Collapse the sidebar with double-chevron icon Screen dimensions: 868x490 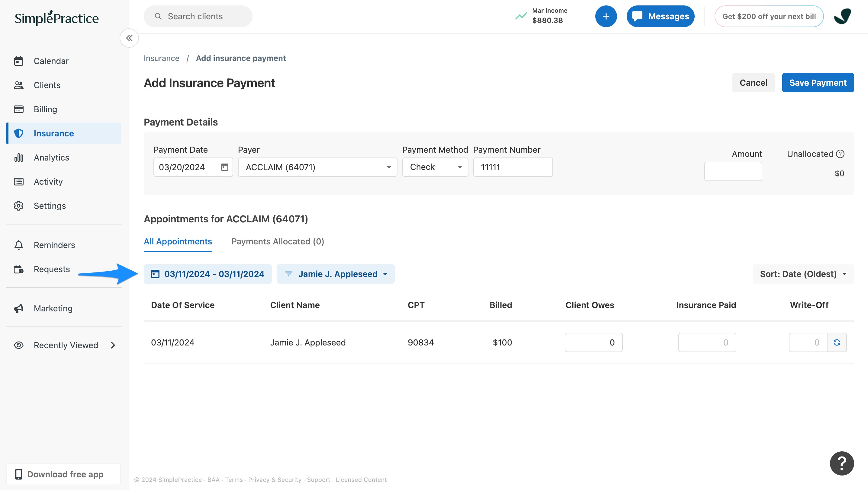click(x=129, y=38)
